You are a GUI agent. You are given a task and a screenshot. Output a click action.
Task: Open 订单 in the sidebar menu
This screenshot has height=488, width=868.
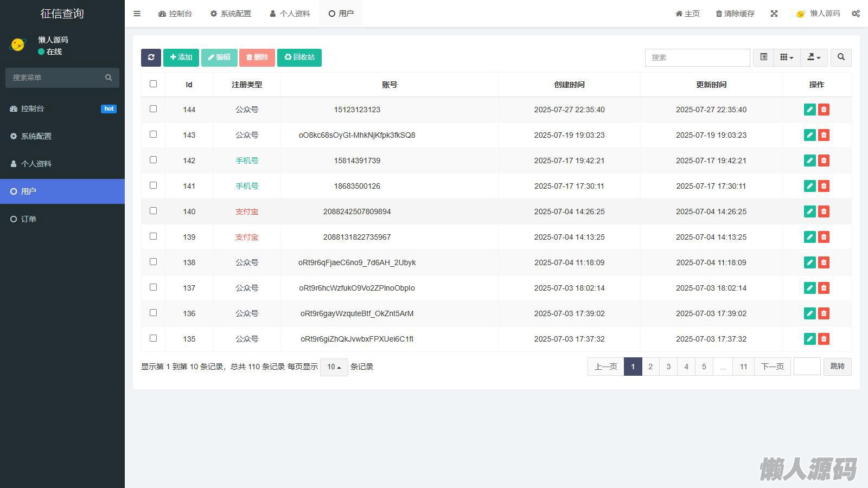[29, 219]
